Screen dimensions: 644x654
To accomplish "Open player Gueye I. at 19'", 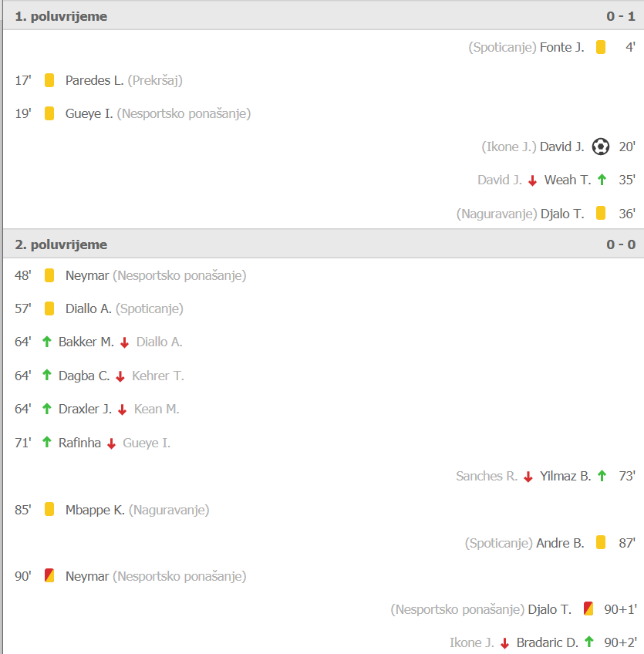I will tap(89, 113).
